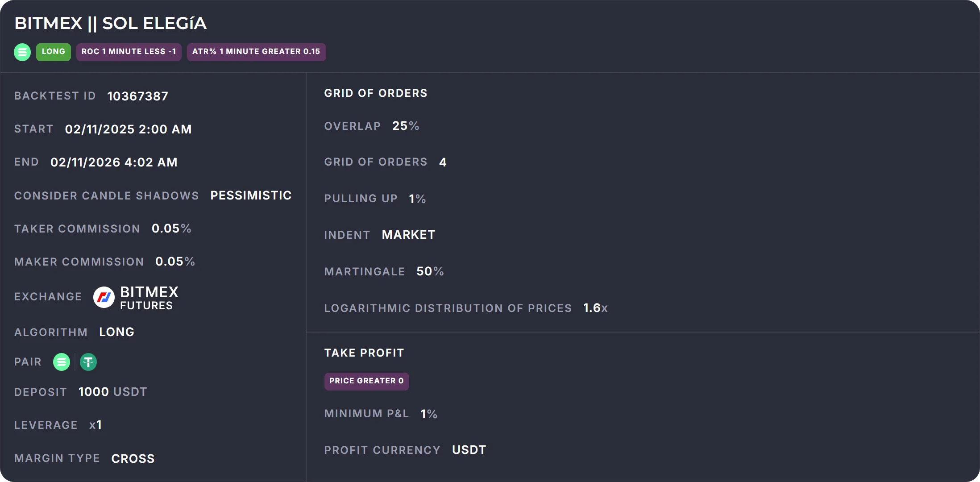The width and height of the screenshot is (980, 482).
Task: Select the Solana icon in the header
Action: pos(22,52)
